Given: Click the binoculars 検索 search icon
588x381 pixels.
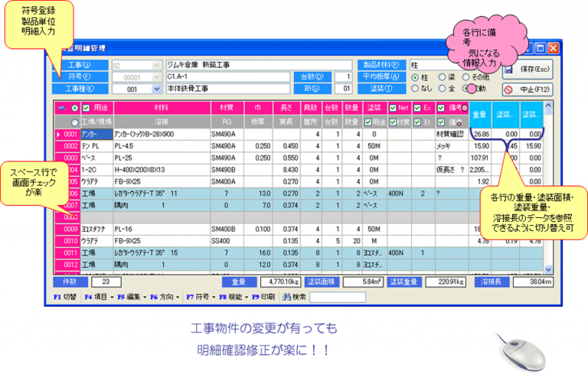Looking at the screenshot, I should click(287, 297).
